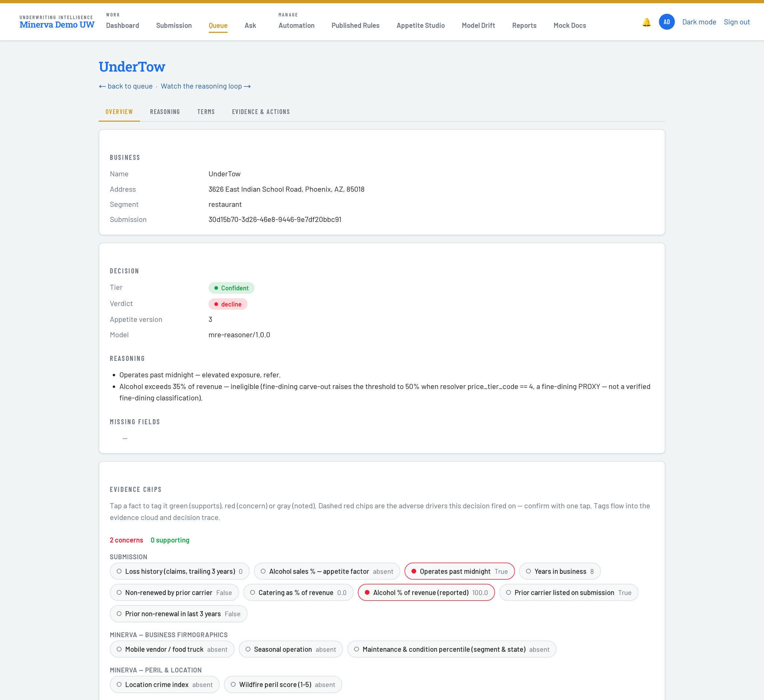Tag Catering as % of revenue chip
The height and width of the screenshot is (700, 764).
[298, 593]
